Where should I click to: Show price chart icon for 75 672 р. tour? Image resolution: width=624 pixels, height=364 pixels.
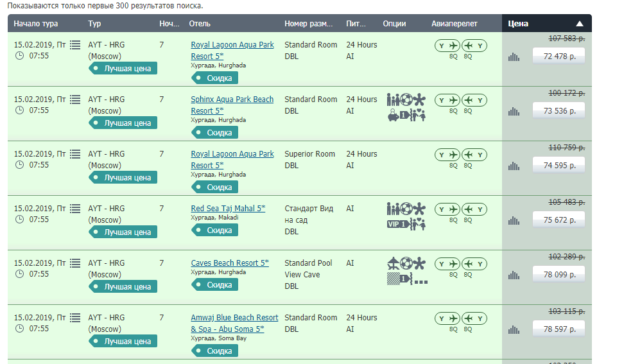tap(514, 220)
